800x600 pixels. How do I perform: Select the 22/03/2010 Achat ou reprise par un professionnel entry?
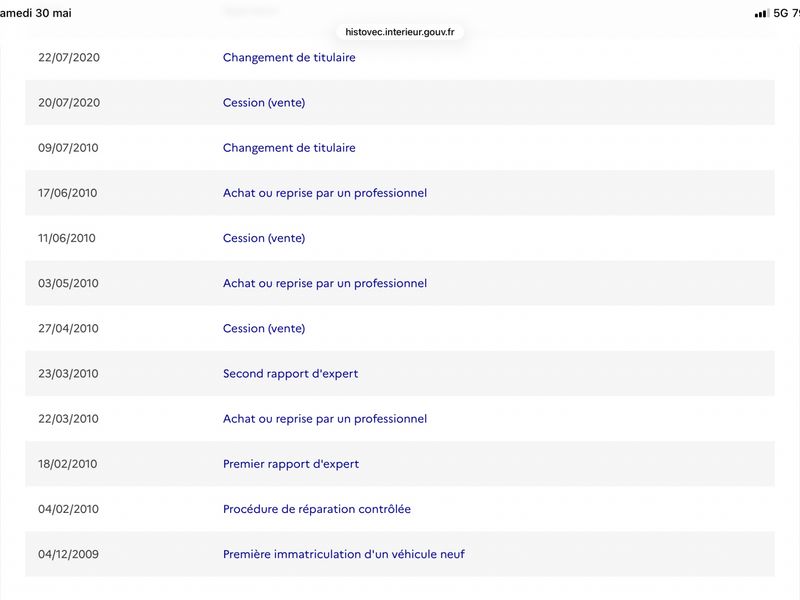(399, 418)
